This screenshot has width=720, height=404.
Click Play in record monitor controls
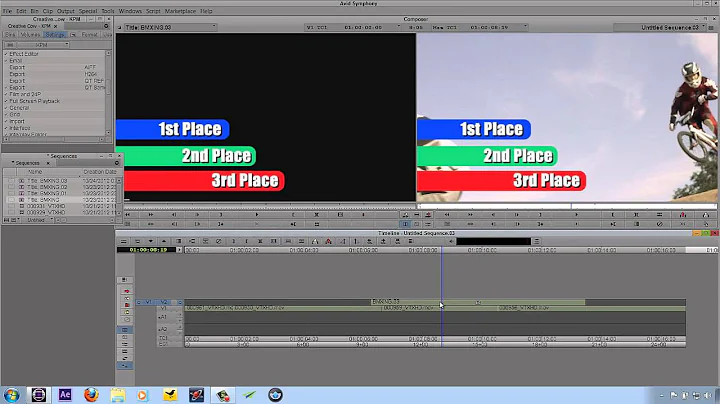tap(576, 214)
